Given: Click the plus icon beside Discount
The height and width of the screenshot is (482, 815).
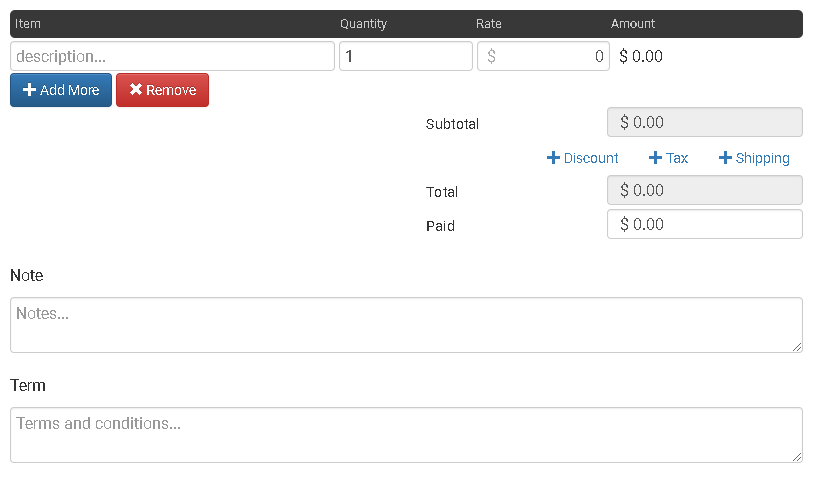Looking at the screenshot, I should 553,158.
